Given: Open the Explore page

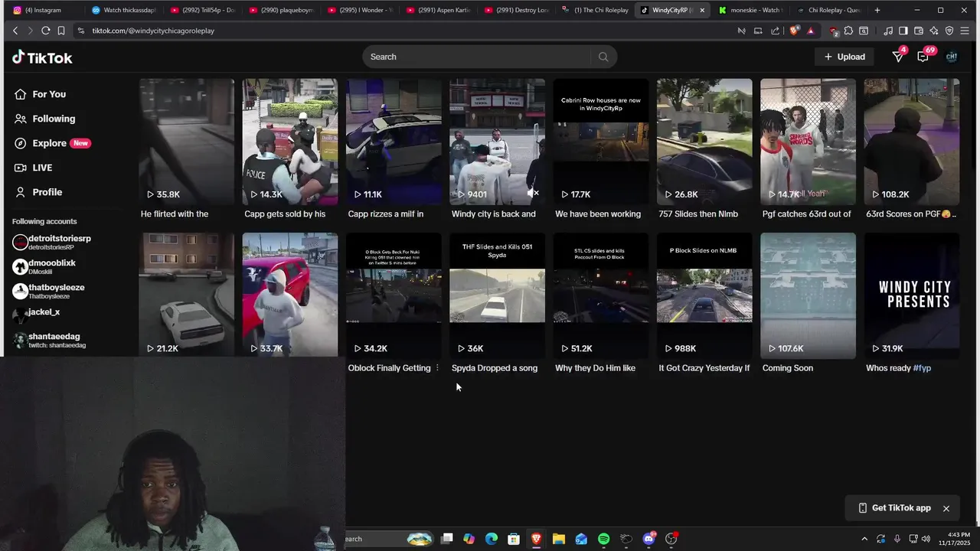Looking at the screenshot, I should pos(52,143).
